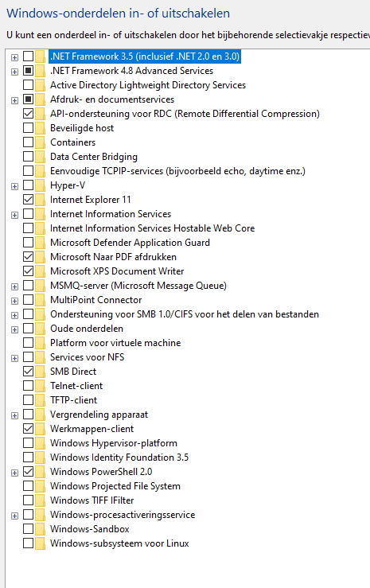Enable the Windows-subsysteem voor Linux checkbox

28,543
